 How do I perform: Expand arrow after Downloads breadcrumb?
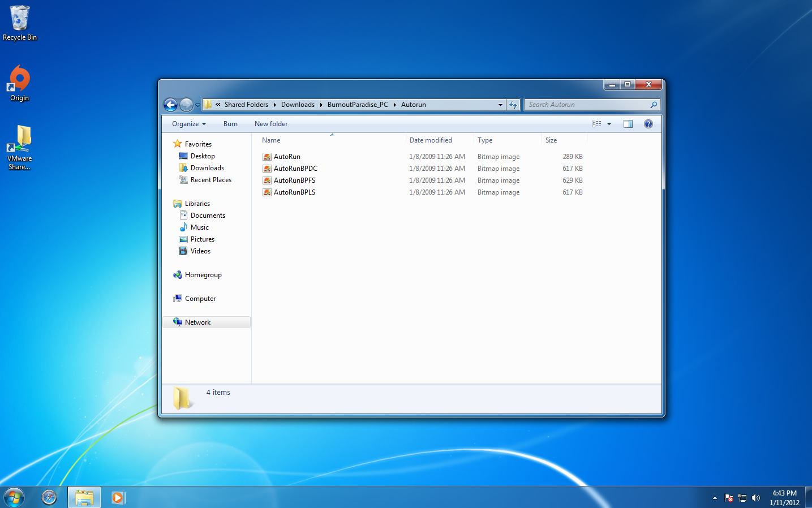(x=321, y=105)
